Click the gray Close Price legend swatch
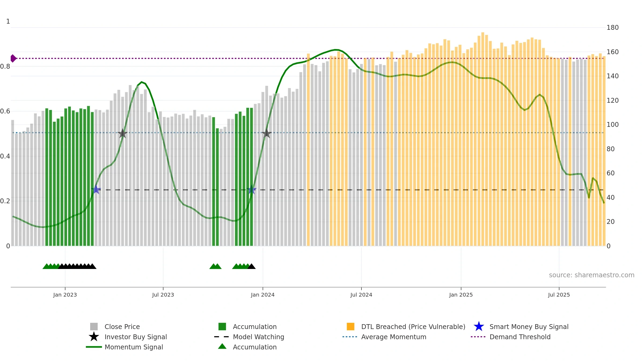The height and width of the screenshot is (362, 644). point(94,326)
